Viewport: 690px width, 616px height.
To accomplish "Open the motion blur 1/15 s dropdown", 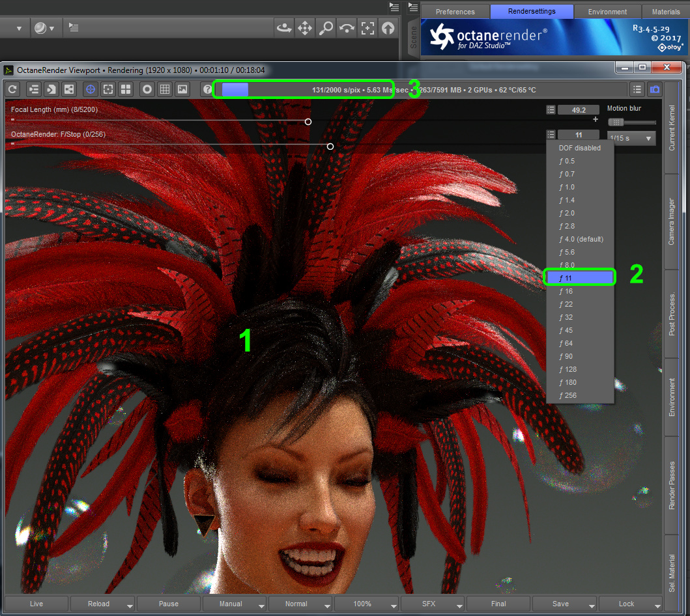I will pyautogui.click(x=631, y=139).
